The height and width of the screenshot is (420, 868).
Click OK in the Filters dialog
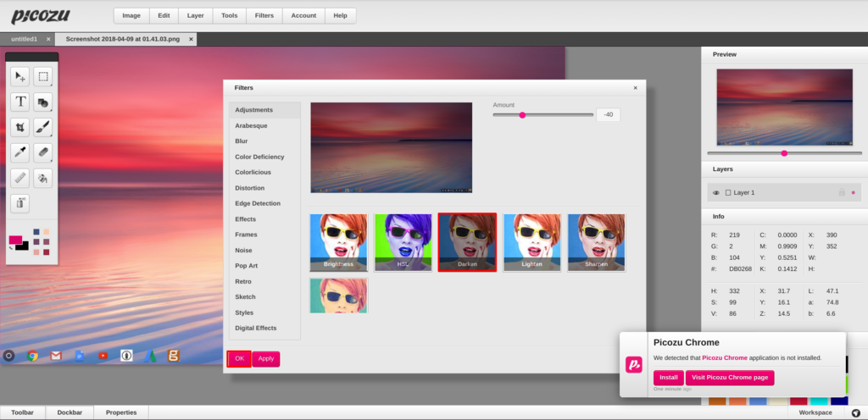point(239,359)
